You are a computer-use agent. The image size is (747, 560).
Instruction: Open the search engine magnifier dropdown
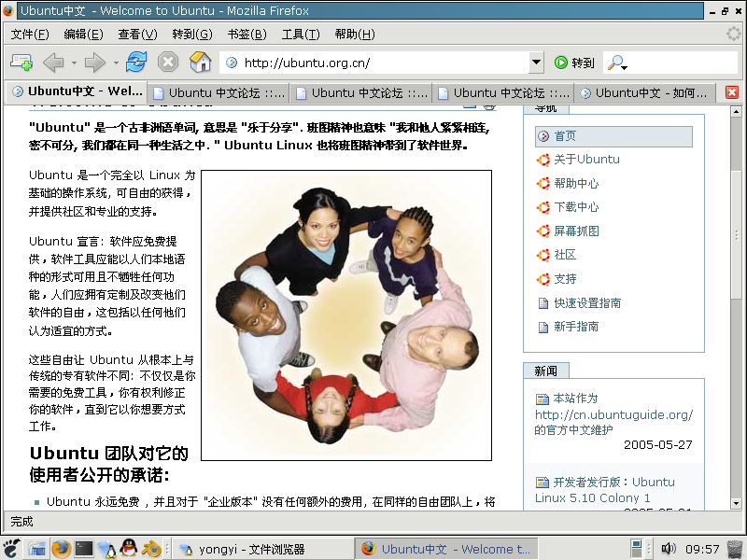tap(617, 63)
